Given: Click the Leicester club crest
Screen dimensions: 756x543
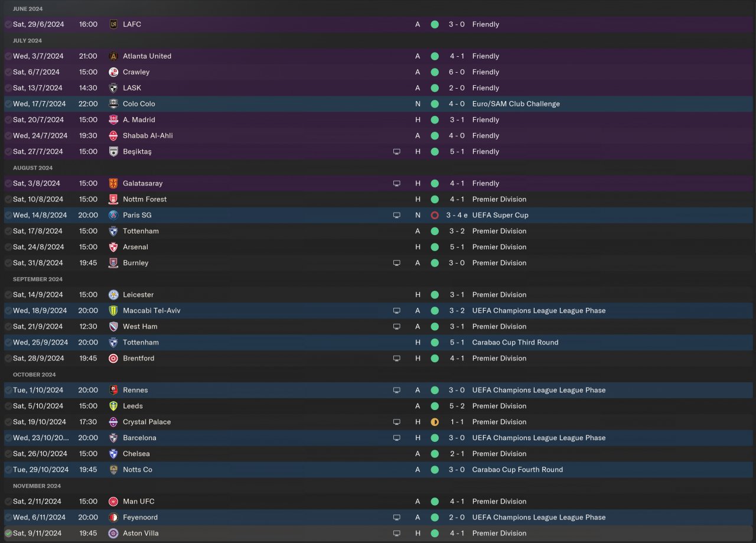Looking at the screenshot, I should click(113, 294).
